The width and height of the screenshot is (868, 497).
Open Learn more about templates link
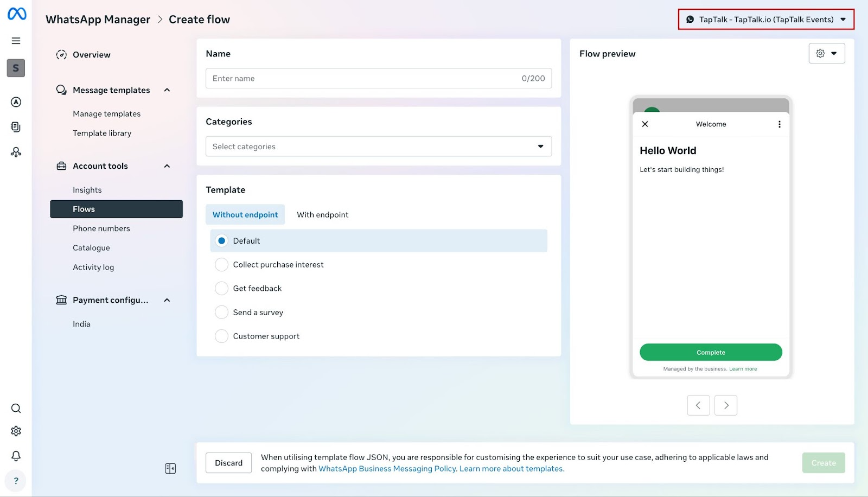click(x=512, y=469)
